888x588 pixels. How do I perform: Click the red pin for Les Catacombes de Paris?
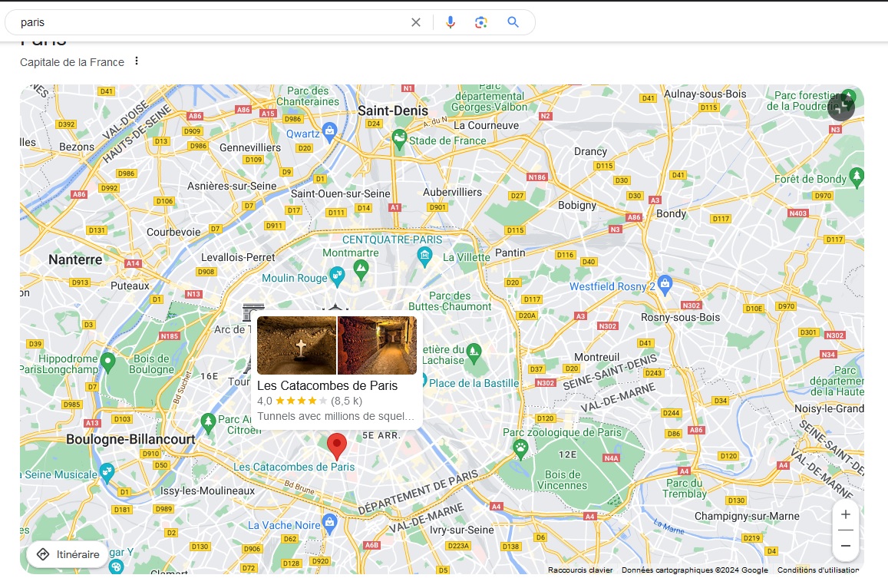(x=337, y=447)
